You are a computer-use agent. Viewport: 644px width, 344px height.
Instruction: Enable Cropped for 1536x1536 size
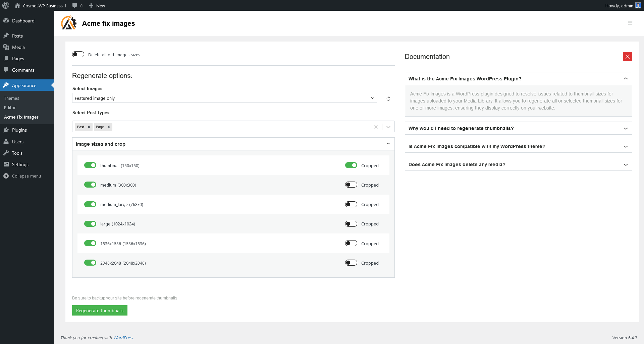351,243
